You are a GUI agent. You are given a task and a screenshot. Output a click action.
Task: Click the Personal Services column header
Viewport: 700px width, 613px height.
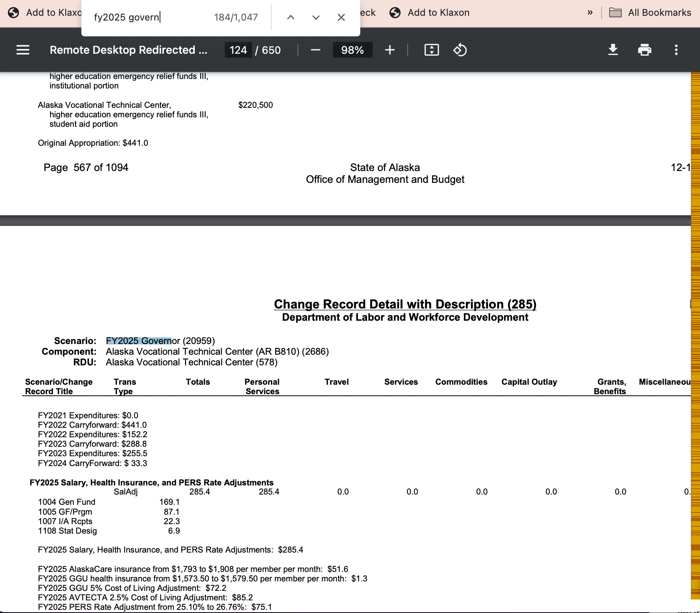pos(262,387)
